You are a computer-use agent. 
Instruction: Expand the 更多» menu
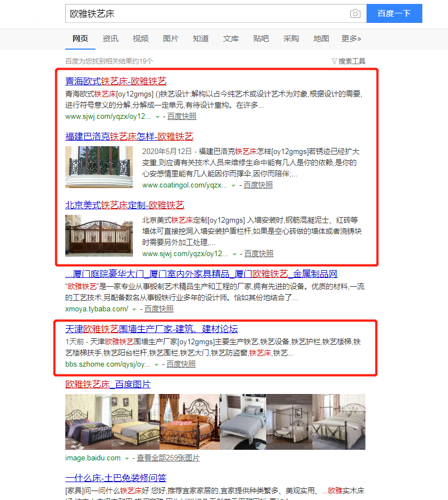click(351, 39)
